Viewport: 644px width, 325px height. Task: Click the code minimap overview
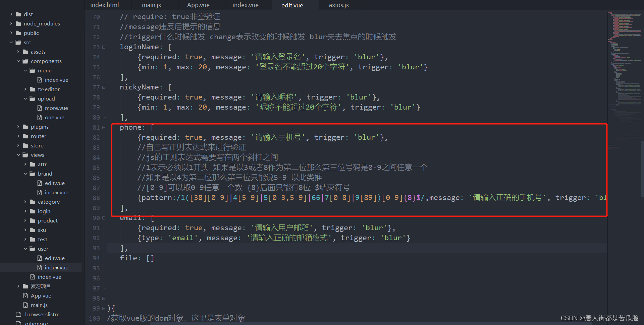[x=624, y=80]
